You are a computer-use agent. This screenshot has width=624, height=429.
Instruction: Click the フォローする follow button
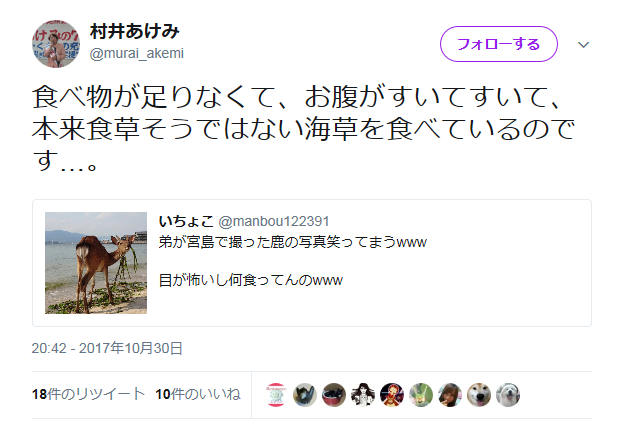click(x=499, y=44)
